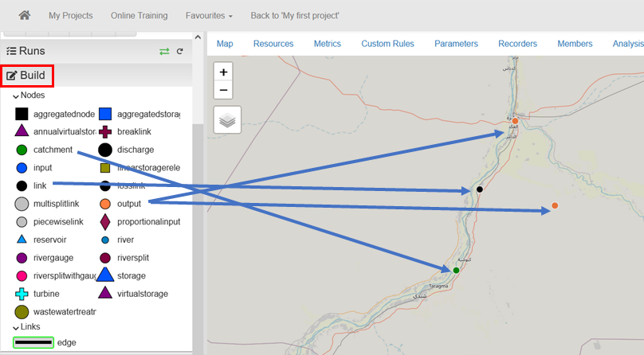The height and width of the screenshot is (355, 644).
Task: Refresh the Runs list
Action: pyautogui.click(x=180, y=51)
